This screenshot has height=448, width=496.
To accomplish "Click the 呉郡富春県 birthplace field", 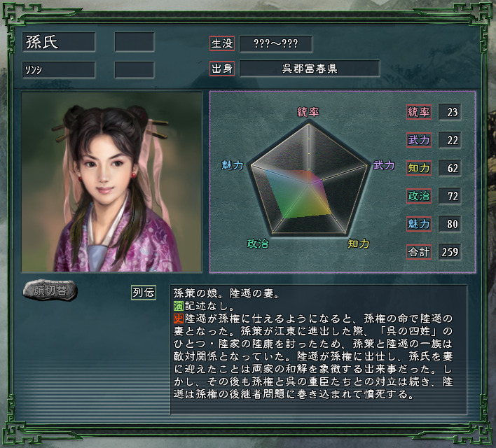I will tap(310, 69).
